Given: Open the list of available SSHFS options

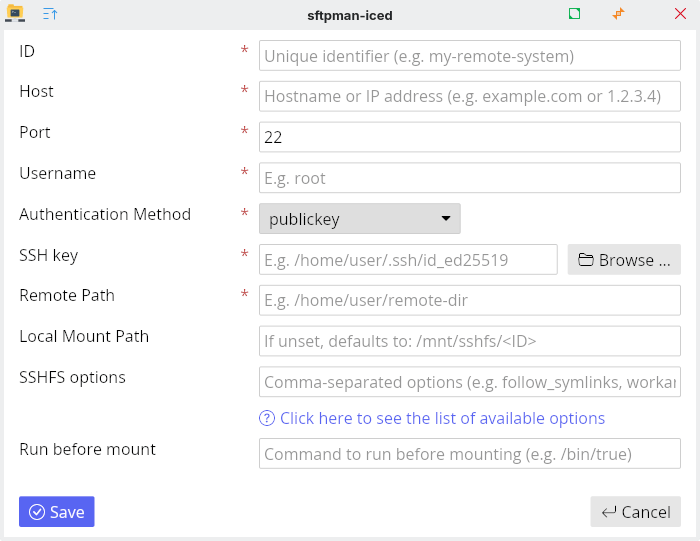Looking at the screenshot, I should point(442,418).
